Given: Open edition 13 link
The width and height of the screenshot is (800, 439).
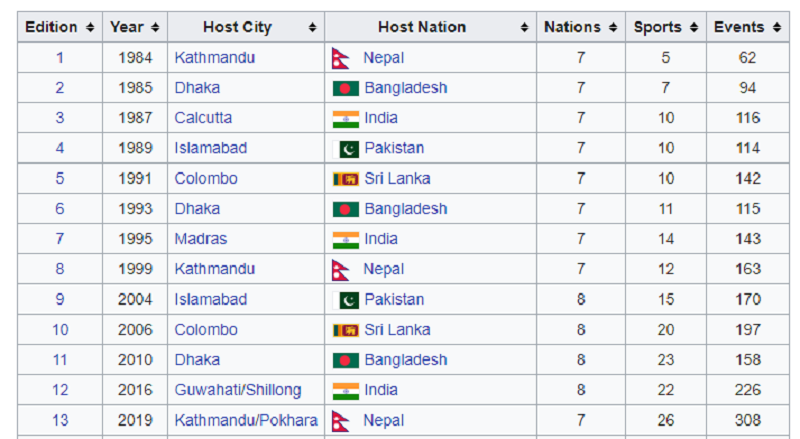Looking at the screenshot, I should point(60,420).
